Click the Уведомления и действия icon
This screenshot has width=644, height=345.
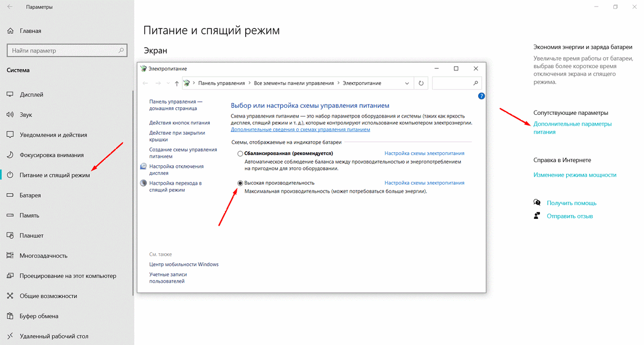pyautogui.click(x=10, y=135)
